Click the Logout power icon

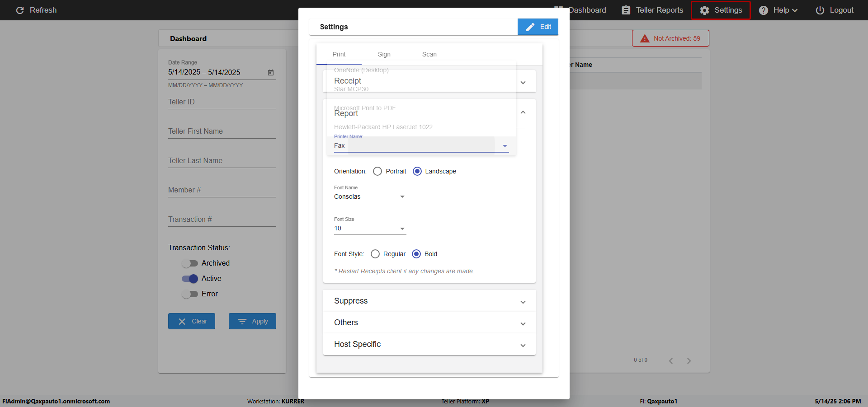820,10
